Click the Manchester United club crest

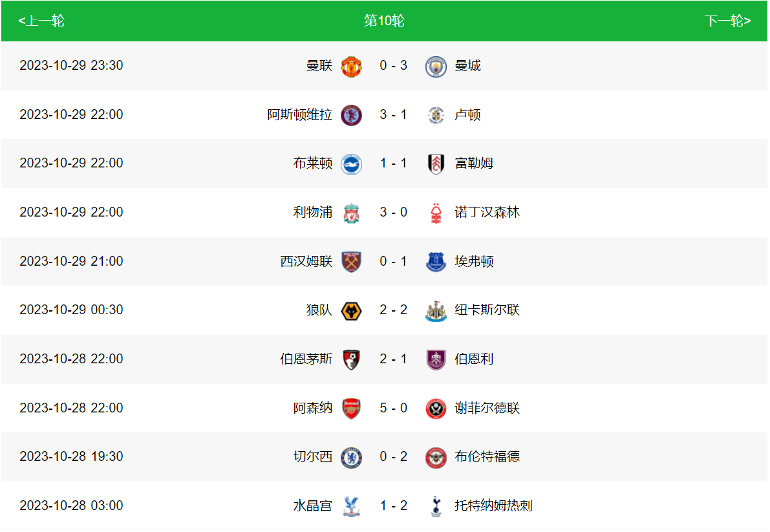[351, 67]
